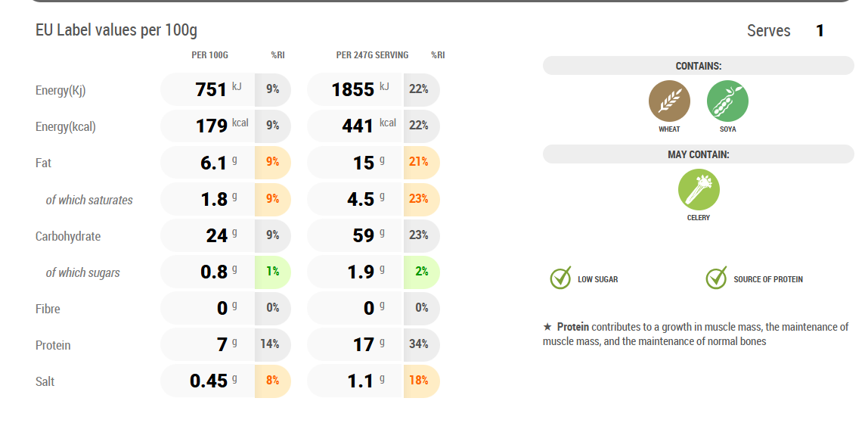Select the Contains header bar
Viewport: 868px width, 423px height.
pyautogui.click(x=698, y=66)
